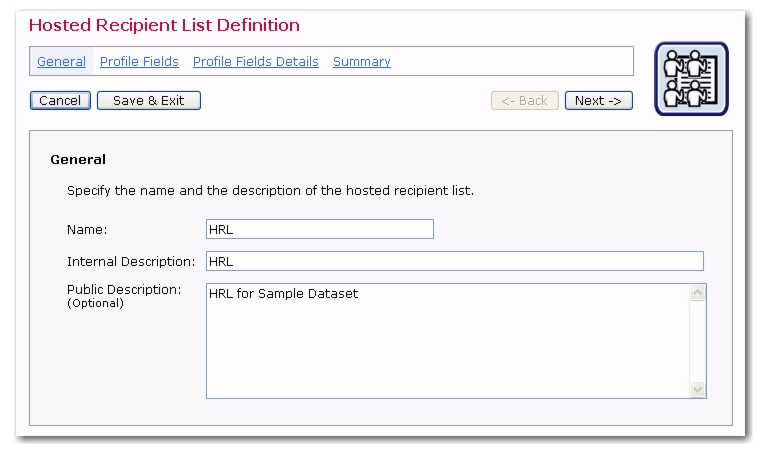This screenshot has width=764, height=452.
Task: Focus the Name input field
Action: 320,229
